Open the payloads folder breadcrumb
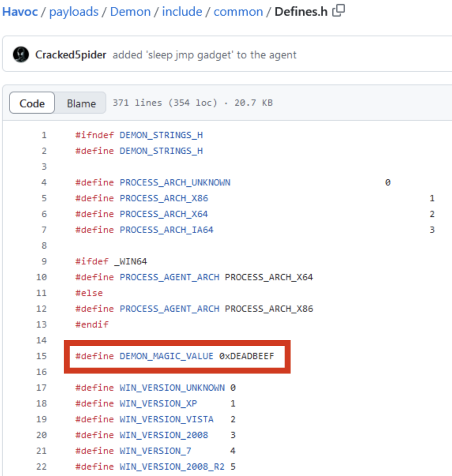 74,12
